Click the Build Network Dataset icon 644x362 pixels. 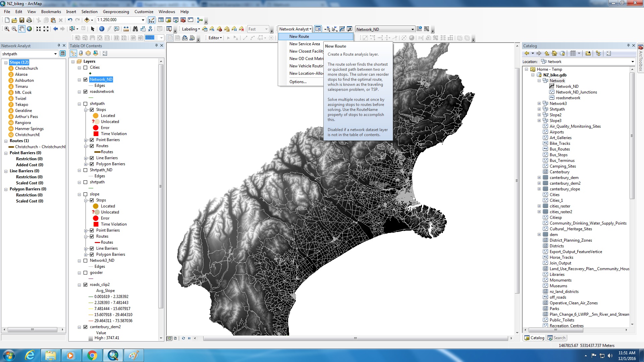pos(427,29)
